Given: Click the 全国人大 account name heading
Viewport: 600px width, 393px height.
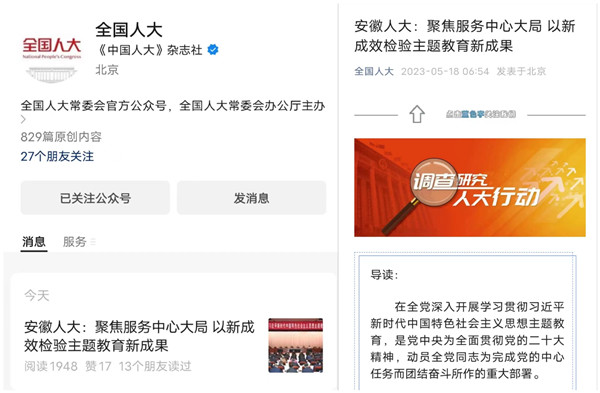Looking at the screenshot, I should (129, 29).
